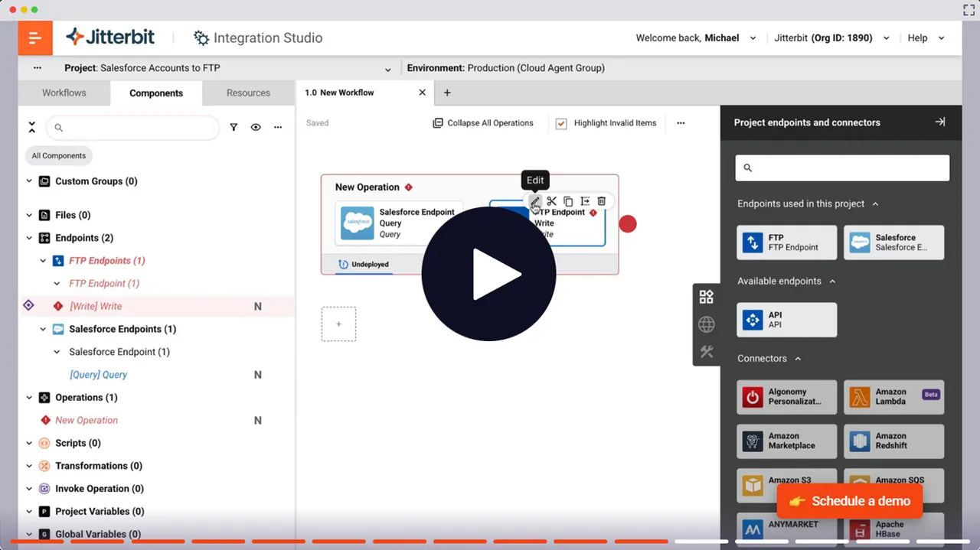Collapse all components tree icon
The width and height of the screenshot is (980, 550).
click(31, 127)
